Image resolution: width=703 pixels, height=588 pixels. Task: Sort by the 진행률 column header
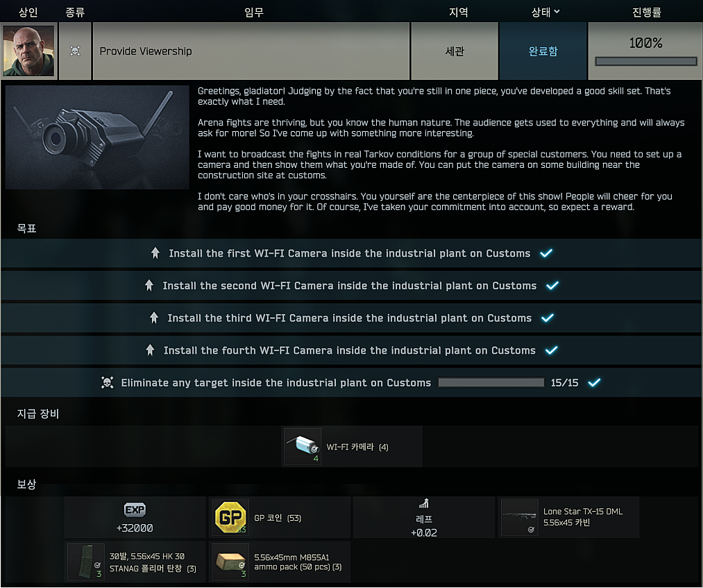[647, 12]
